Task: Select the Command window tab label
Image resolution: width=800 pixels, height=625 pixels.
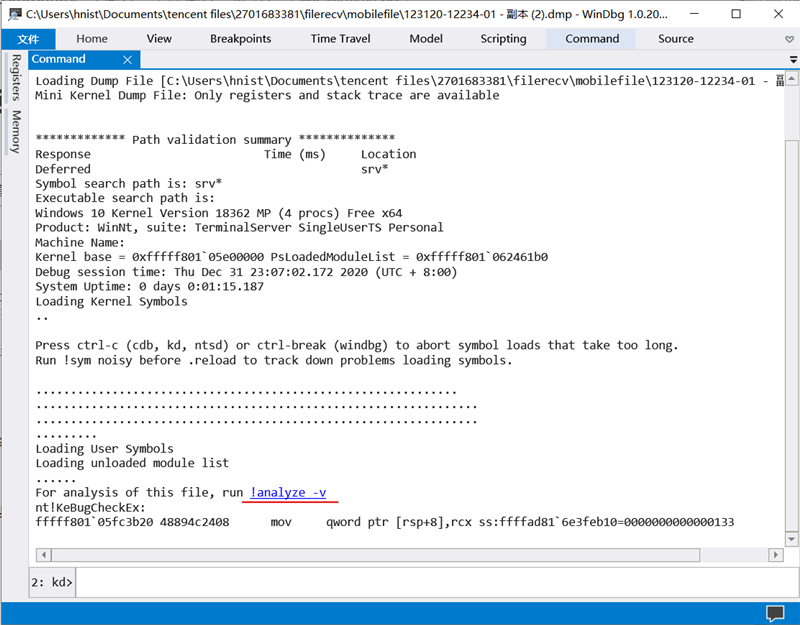Action: [x=59, y=59]
